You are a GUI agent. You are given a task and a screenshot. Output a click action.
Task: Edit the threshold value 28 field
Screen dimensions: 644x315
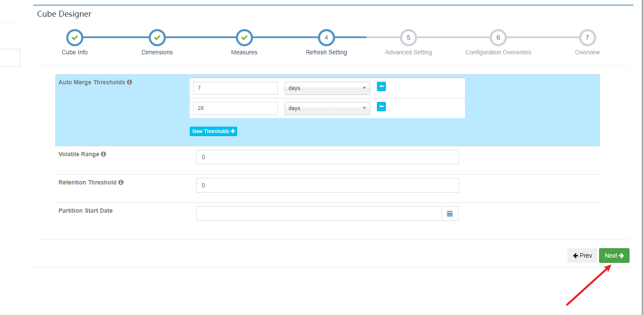235,108
